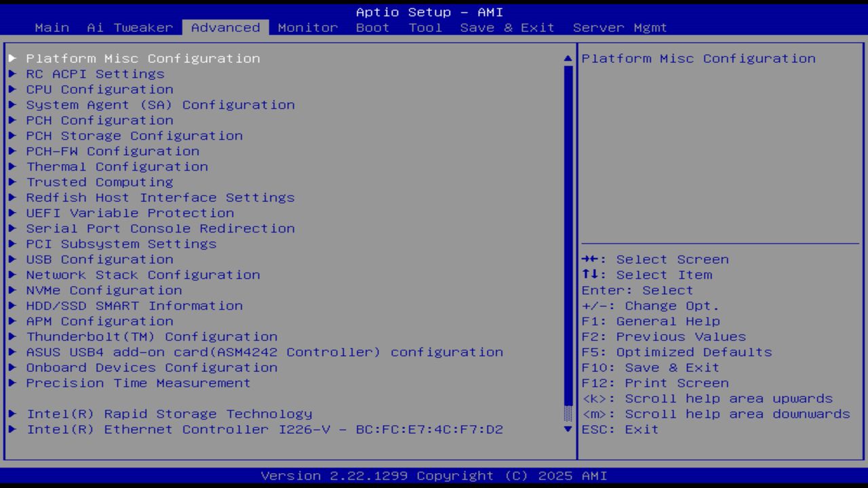The height and width of the screenshot is (488, 868).
Task: Open Onboard Devices Configuration
Action: 152,367
